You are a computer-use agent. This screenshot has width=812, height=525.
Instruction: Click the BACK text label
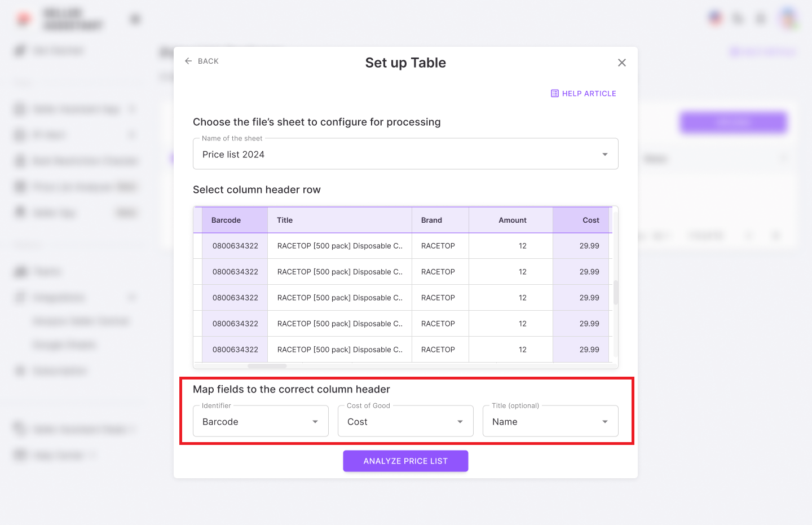point(208,61)
